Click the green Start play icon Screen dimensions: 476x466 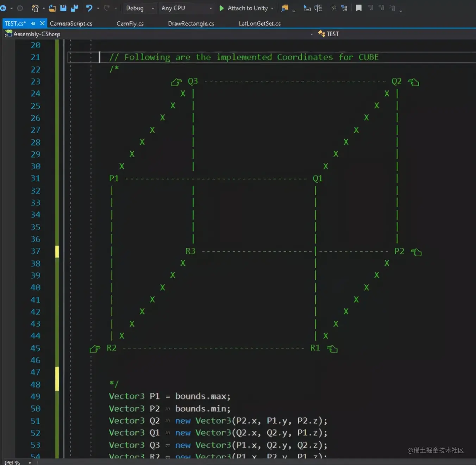(x=221, y=8)
